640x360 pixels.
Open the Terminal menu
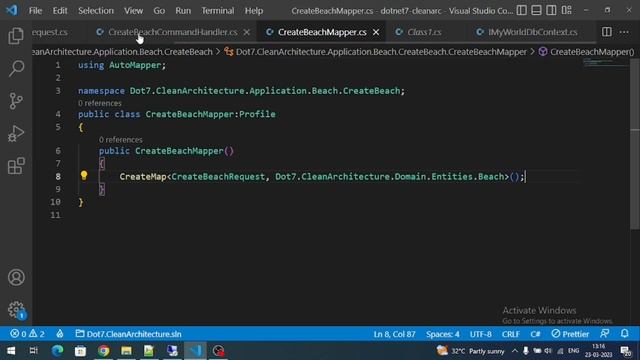217,11
